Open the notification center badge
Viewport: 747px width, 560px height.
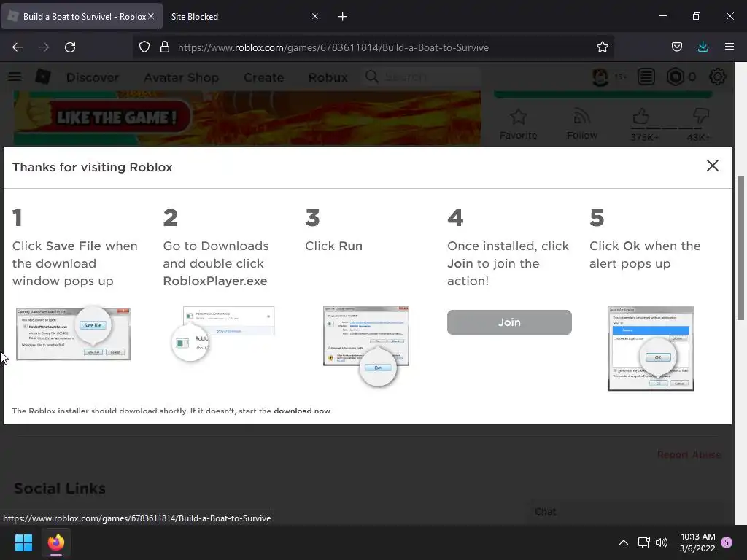[x=727, y=542]
